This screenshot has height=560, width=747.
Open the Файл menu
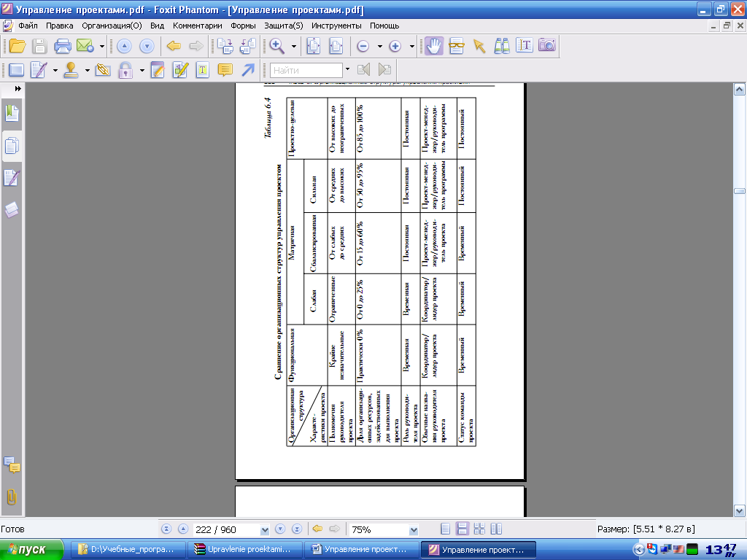[x=28, y=26]
